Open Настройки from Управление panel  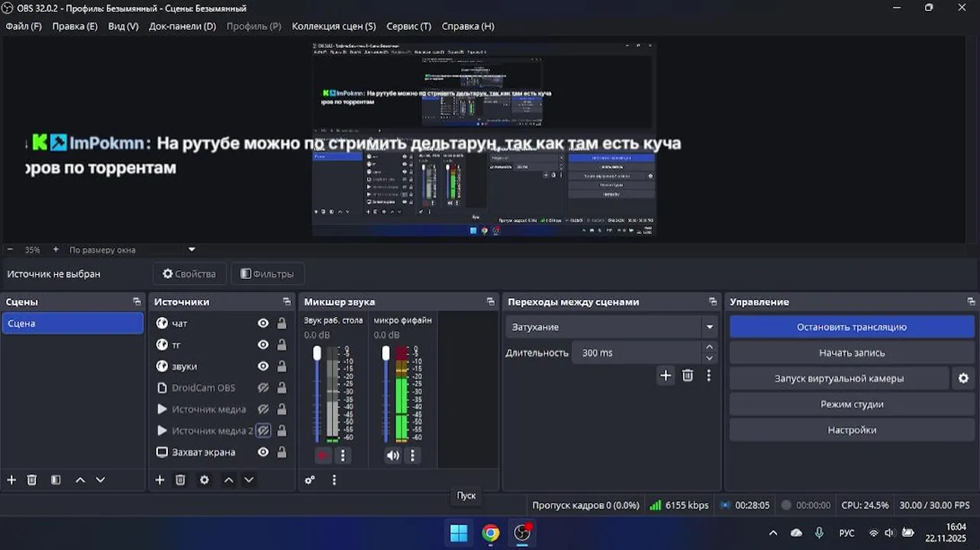[x=852, y=430]
